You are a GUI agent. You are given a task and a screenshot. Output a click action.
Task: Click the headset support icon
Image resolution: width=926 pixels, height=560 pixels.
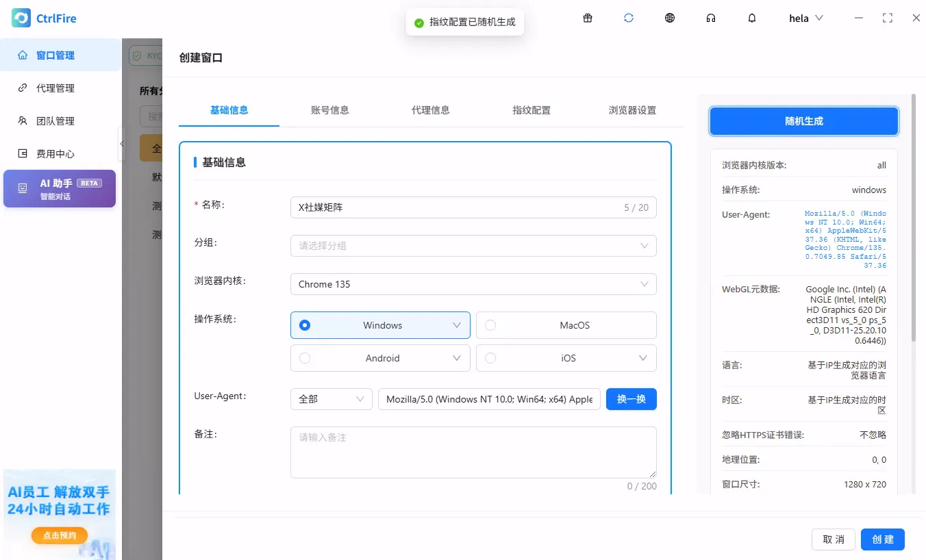coord(711,18)
